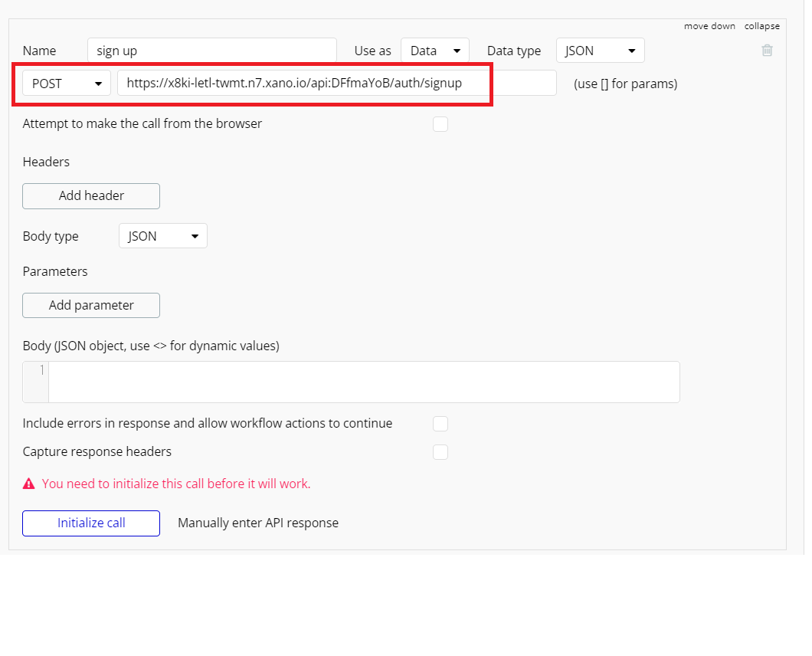The image size is (812, 656).
Task: Click inside the JSON body editor
Action: click(x=364, y=382)
